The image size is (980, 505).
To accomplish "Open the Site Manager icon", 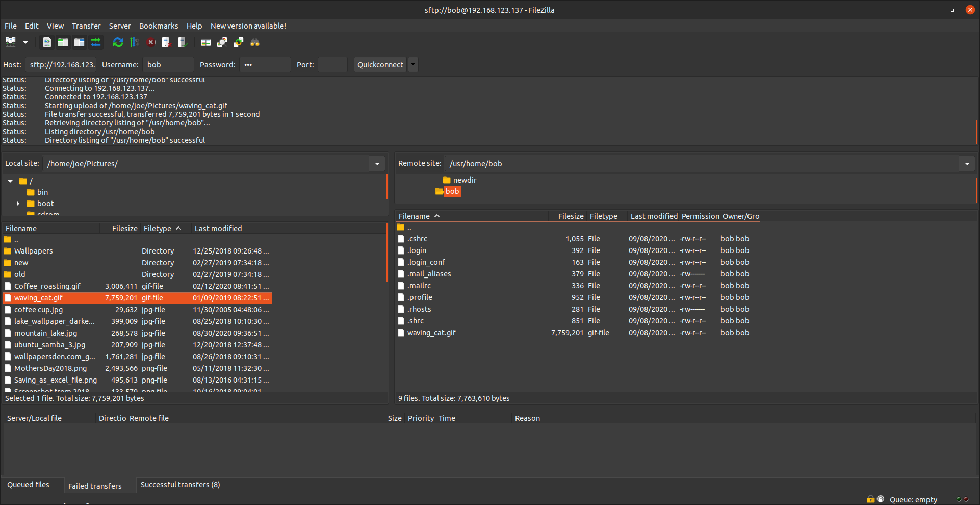I will pos(10,42).
